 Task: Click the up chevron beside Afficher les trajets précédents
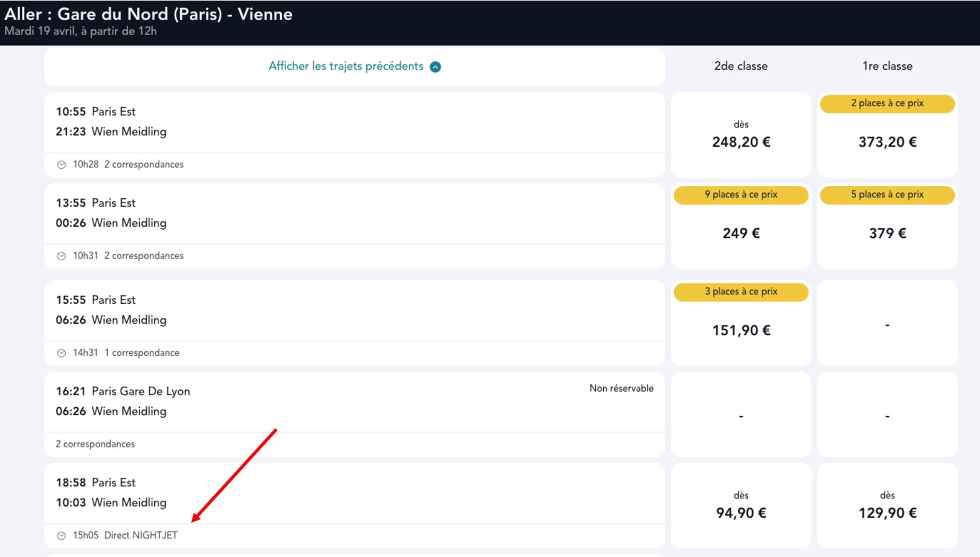(435, 67)
